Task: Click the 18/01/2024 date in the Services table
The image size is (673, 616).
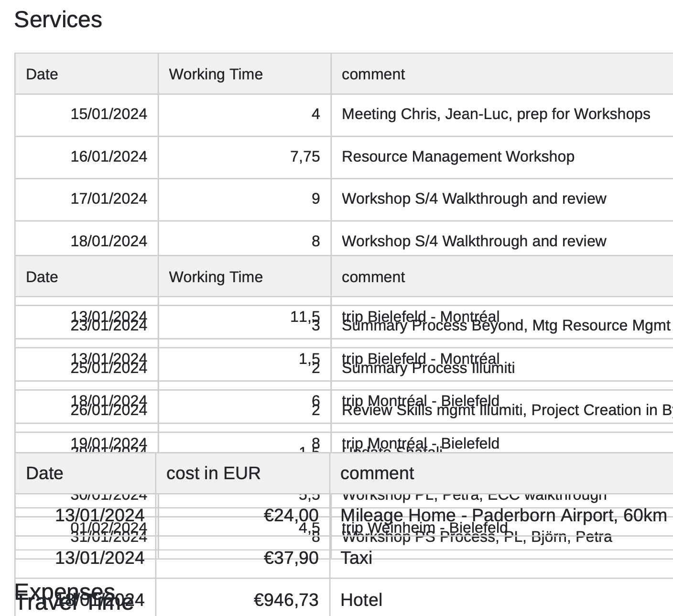Action: 109,241
